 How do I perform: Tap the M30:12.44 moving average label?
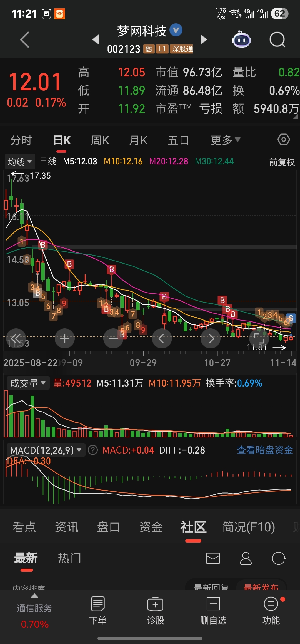[214, 161]
